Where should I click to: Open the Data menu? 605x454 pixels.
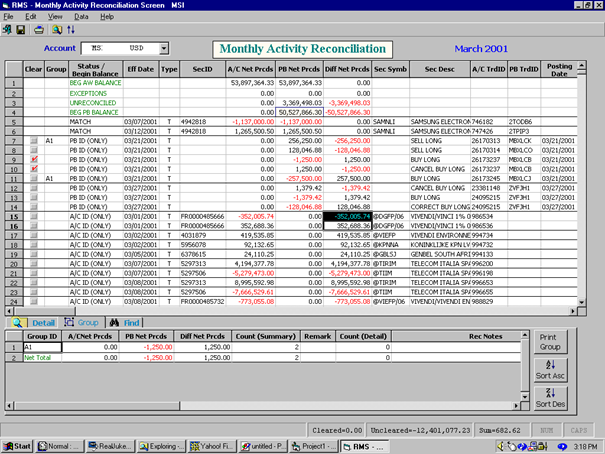point(81,17)
